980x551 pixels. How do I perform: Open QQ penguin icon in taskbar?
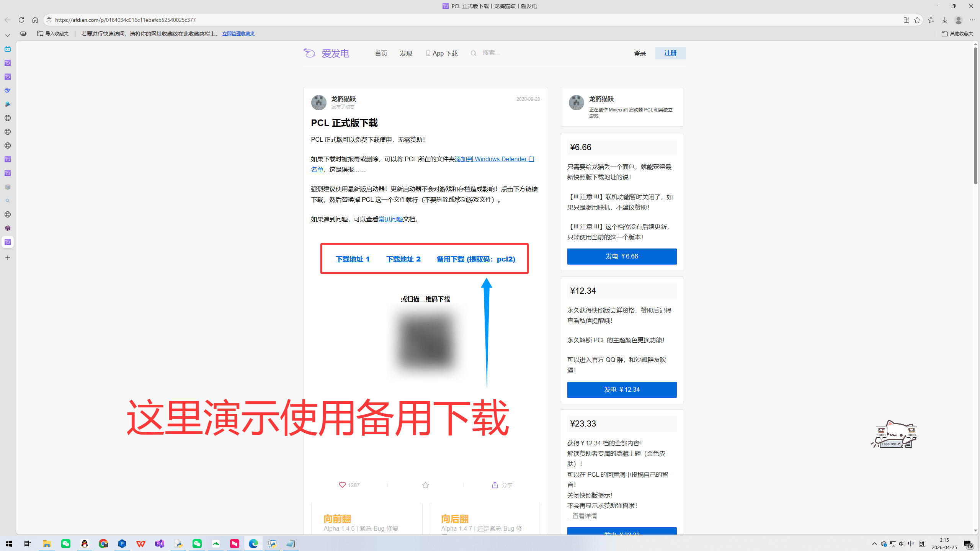(x=85, y=544)
